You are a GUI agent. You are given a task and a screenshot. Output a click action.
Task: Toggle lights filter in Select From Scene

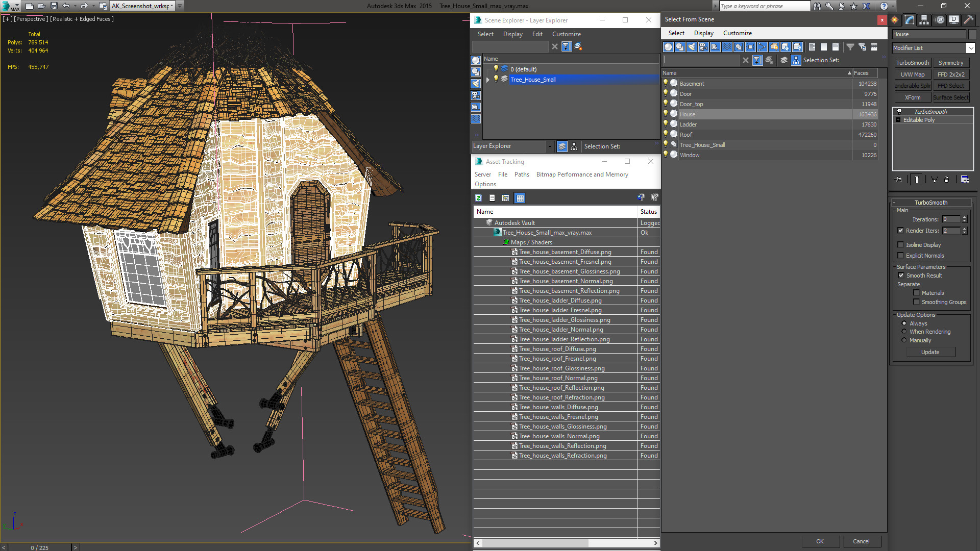692,47
